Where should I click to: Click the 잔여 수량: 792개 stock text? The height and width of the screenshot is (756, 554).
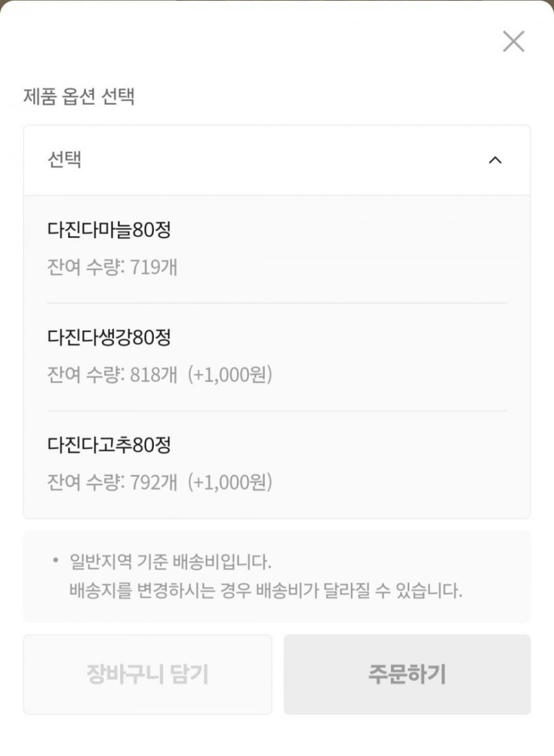coord(112,482)
